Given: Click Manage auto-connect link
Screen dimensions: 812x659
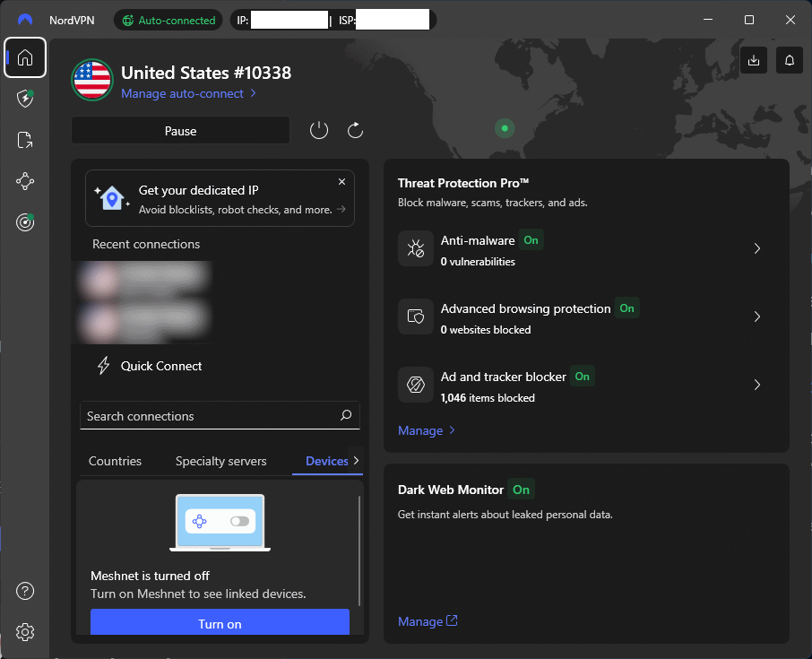Looking at the screenshot, I should pyautogui.click(x=188, y=93).
